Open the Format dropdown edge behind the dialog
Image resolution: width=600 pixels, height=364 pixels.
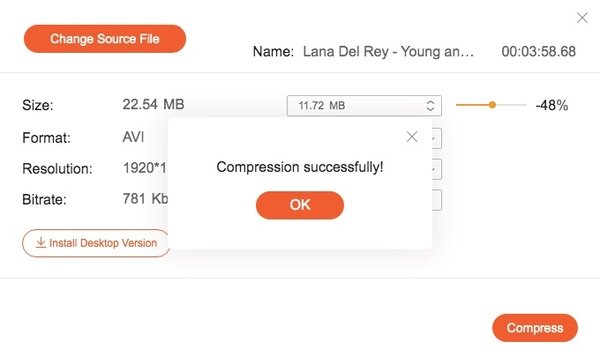tap(437, 138)
